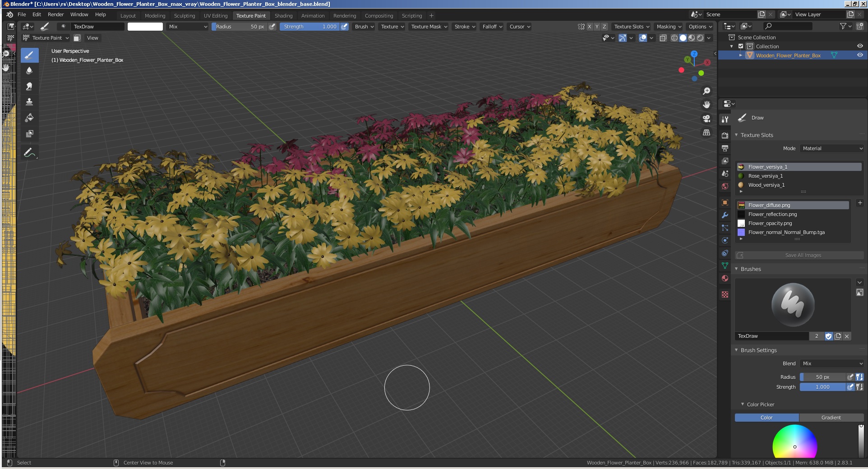
Task: Toggle the camera view gizmo
Action: click(x=706, y=119)
